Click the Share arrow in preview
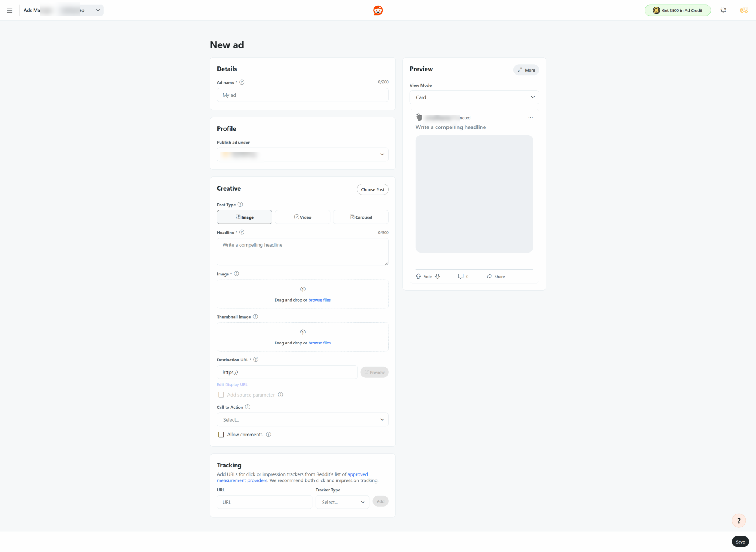 [x=489, y=276]
